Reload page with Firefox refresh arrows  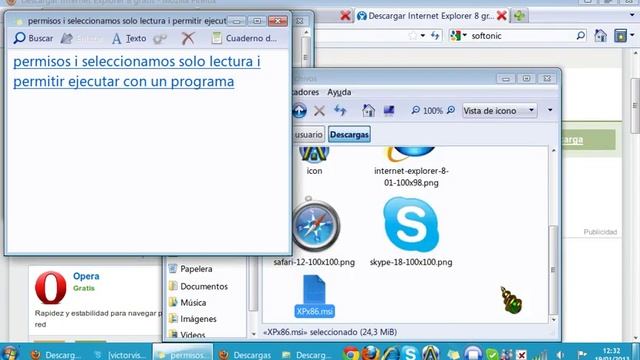[x=435, y=36]
